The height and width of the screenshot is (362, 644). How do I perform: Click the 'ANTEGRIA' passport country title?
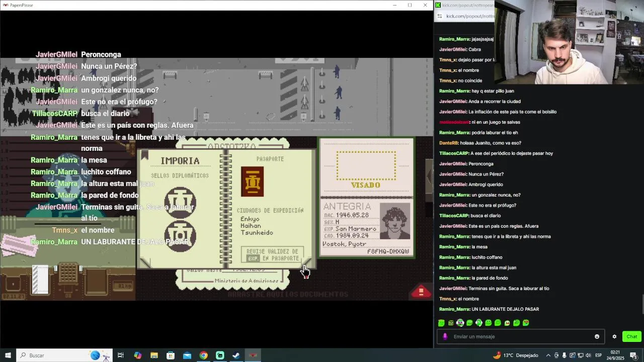coord(347,207)
